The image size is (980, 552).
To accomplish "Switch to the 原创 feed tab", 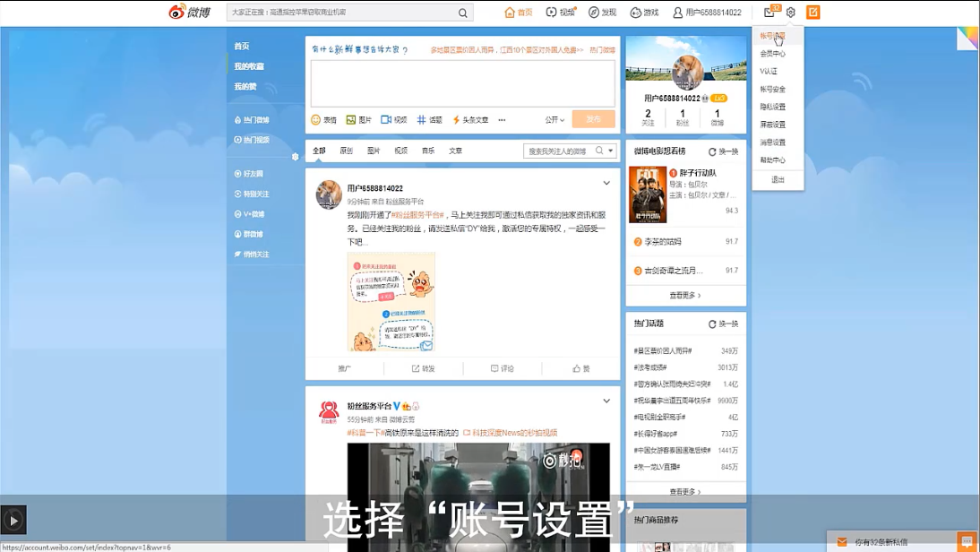I will 346,151.
